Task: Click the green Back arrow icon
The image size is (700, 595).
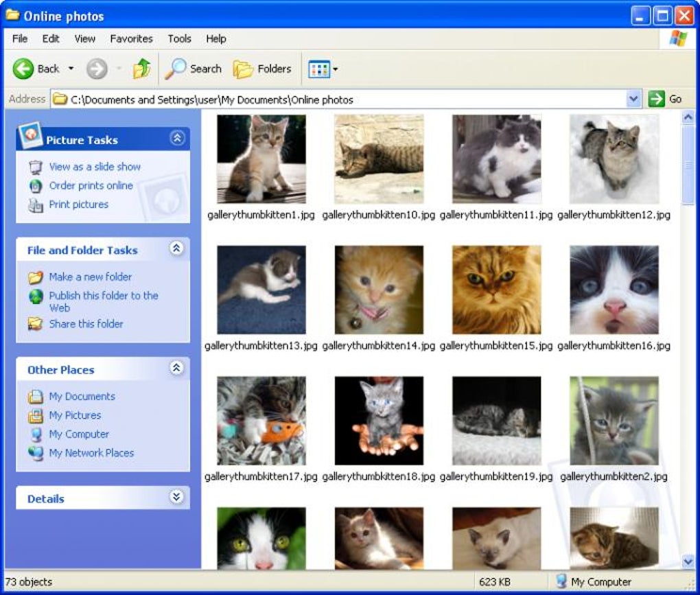Action: click(23, 69)
